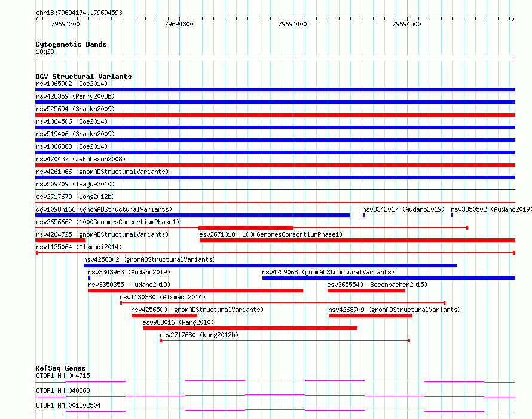Click the 18q23 band label

click(x=45, y=51)
